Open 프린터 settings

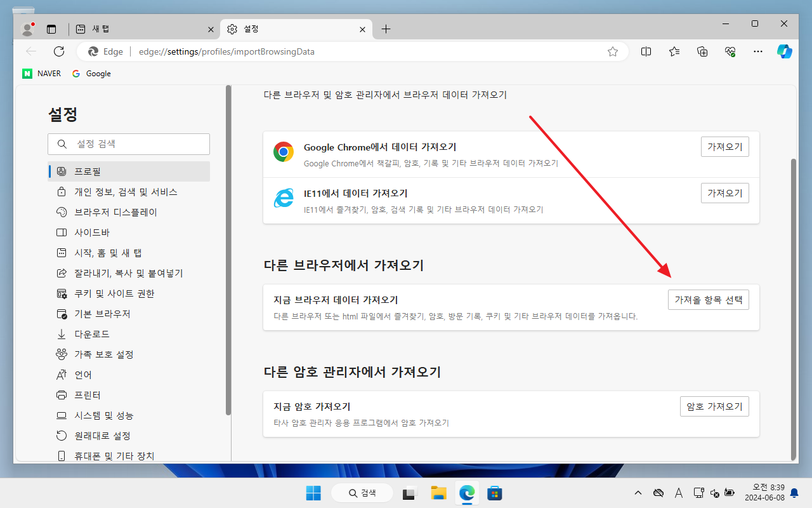pos(129,395)
